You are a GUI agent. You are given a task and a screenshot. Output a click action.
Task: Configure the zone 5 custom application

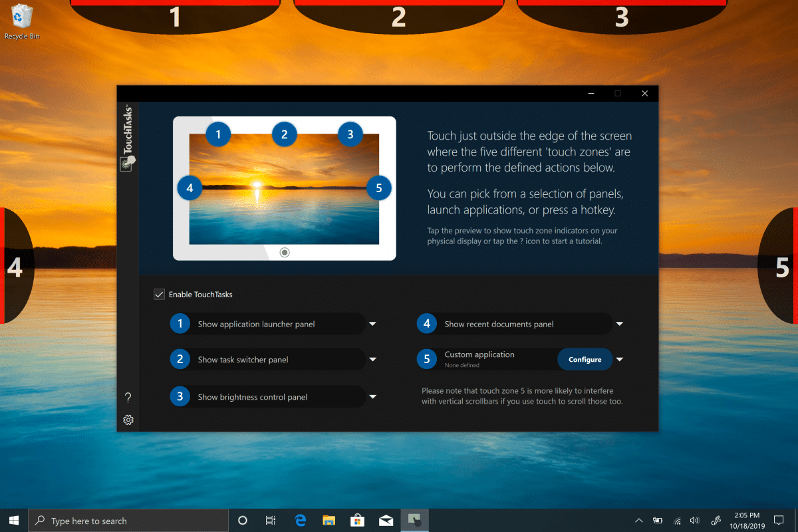pos(585,358)
